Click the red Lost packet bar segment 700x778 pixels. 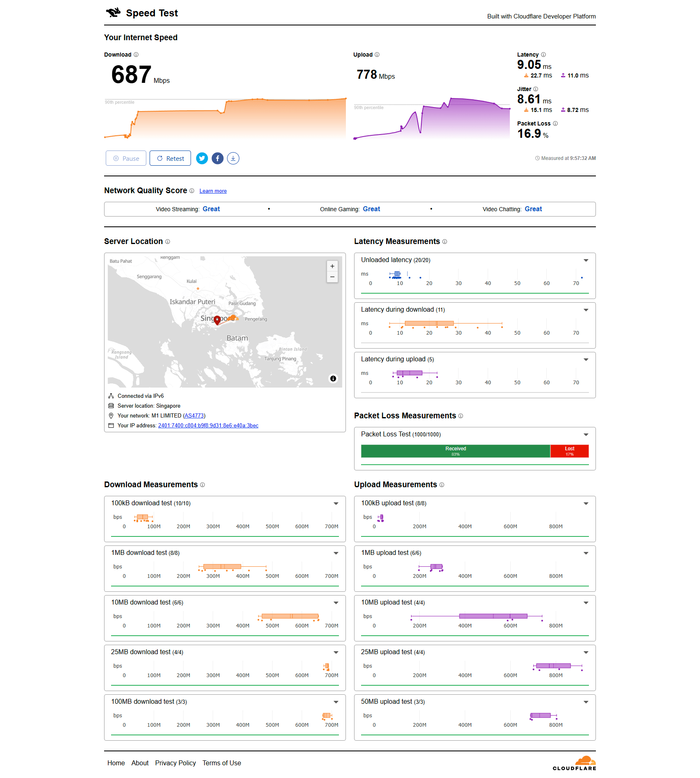(x=569, y=451)
